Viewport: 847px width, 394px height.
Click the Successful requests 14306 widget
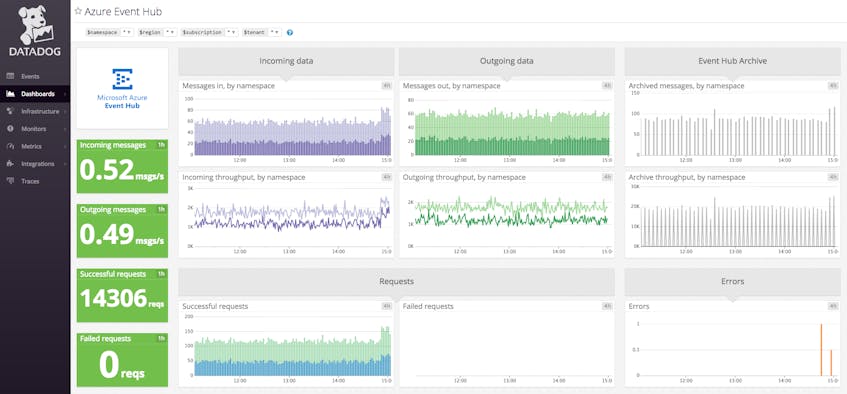tap(122, 295)
